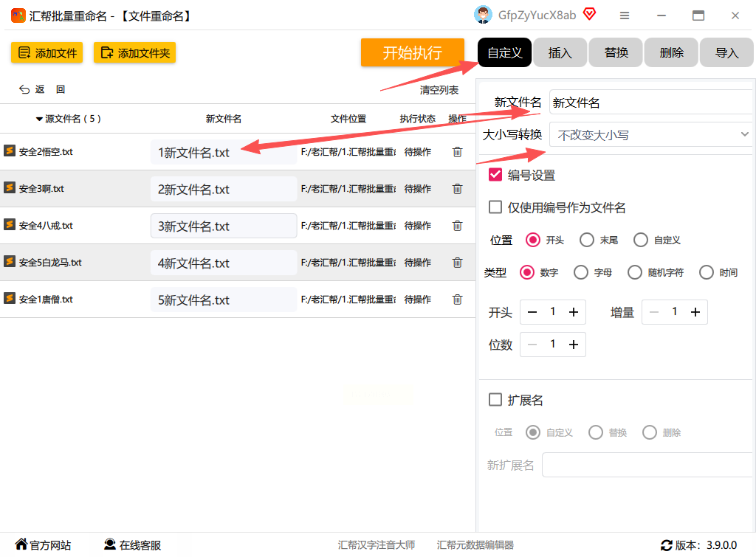
Task: Select the 末尾 position radio button
Action: click(587, 240)
